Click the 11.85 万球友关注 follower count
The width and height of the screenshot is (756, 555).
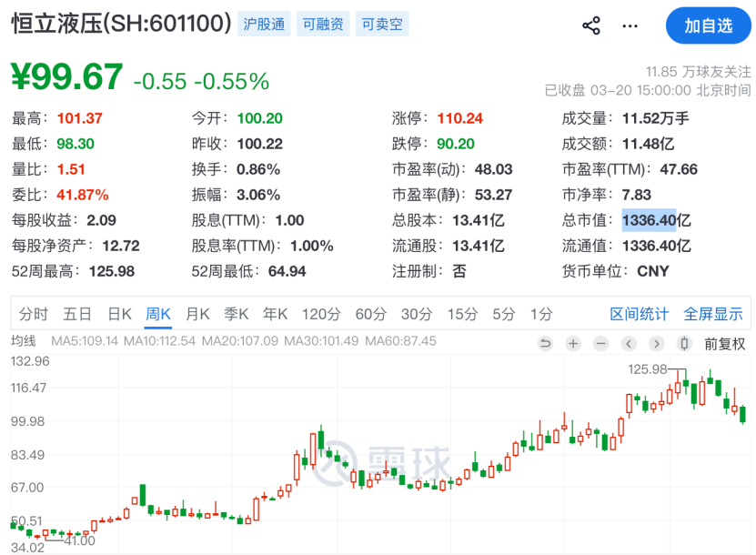click(x=698, y=72)
